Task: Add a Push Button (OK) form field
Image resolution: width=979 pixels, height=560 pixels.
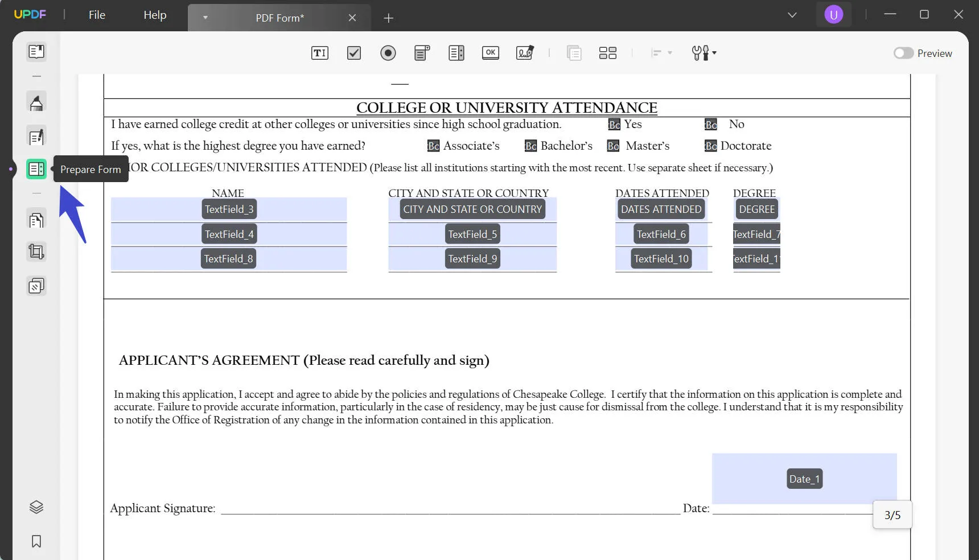Action: click(x=490, y=53)
